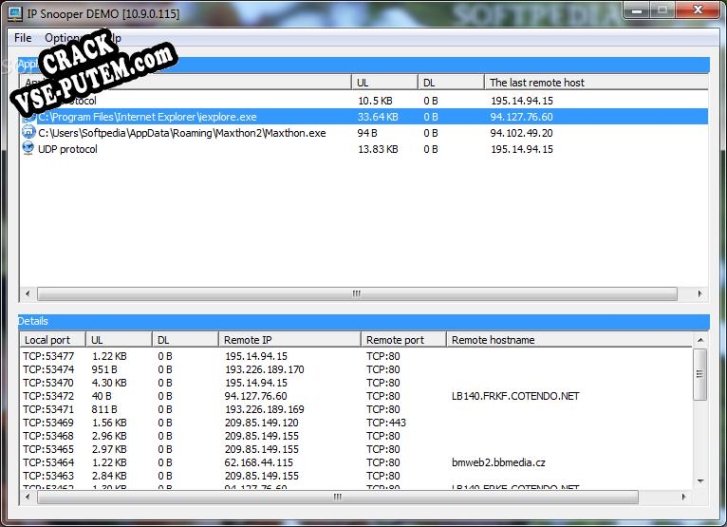Click the Details vertical scroll-up arrow
Viewport: 727px width, 527px height.
[700, 340]
